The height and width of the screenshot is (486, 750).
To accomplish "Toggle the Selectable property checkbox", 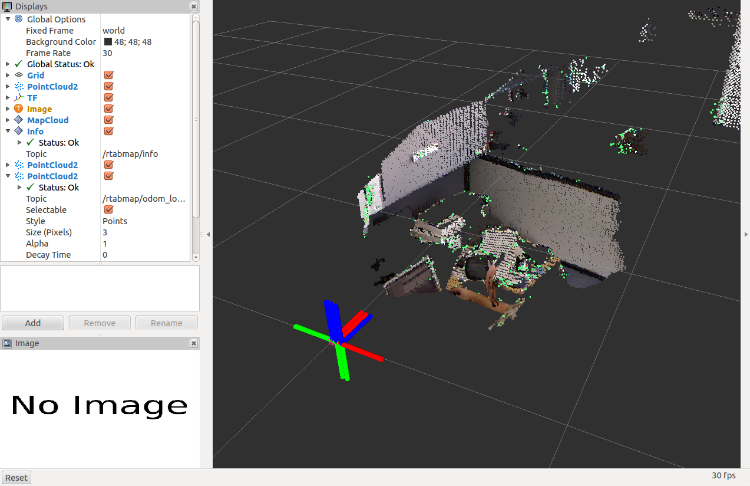I will tap(108, 210).
